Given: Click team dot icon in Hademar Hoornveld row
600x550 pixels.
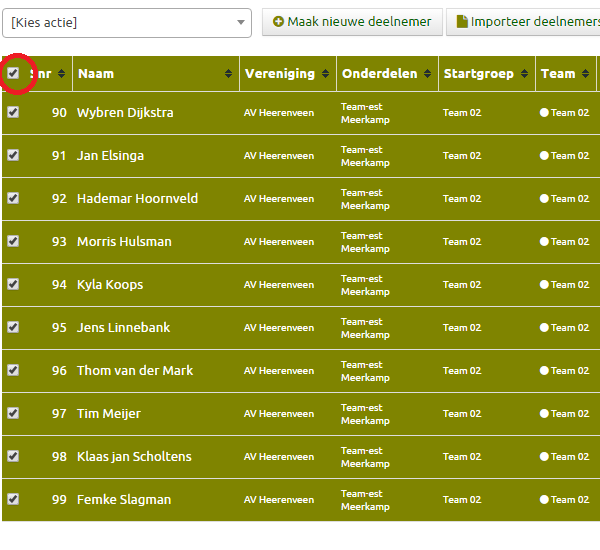Looking at the screenshot, I should point(544,198).
